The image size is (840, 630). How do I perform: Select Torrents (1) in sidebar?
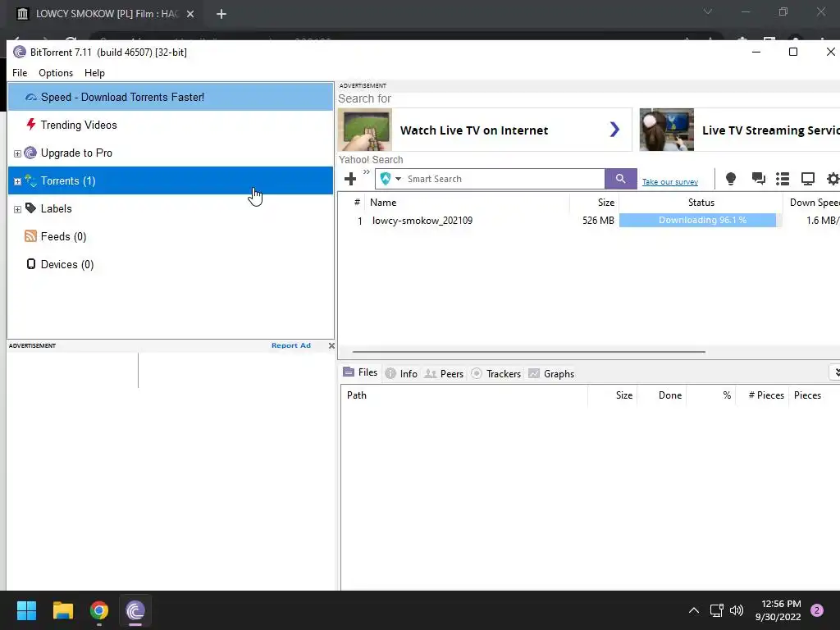[171, 180]
